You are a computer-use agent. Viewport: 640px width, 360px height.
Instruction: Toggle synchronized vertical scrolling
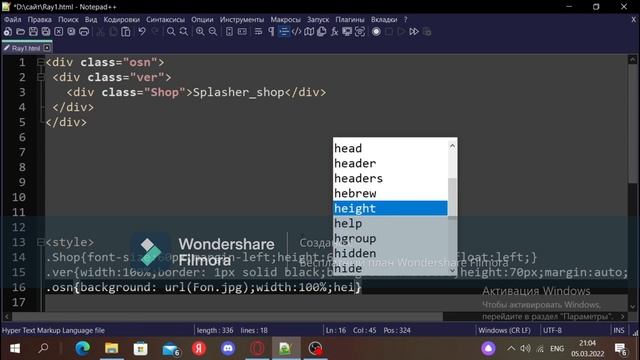pos(229,31)
